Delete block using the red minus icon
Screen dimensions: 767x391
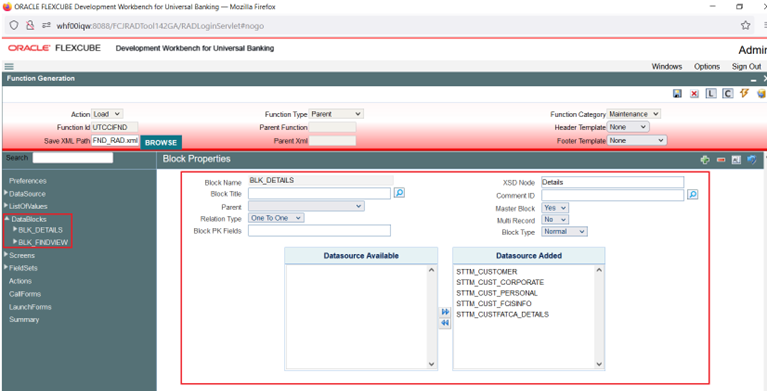click(x=721, y=160)
